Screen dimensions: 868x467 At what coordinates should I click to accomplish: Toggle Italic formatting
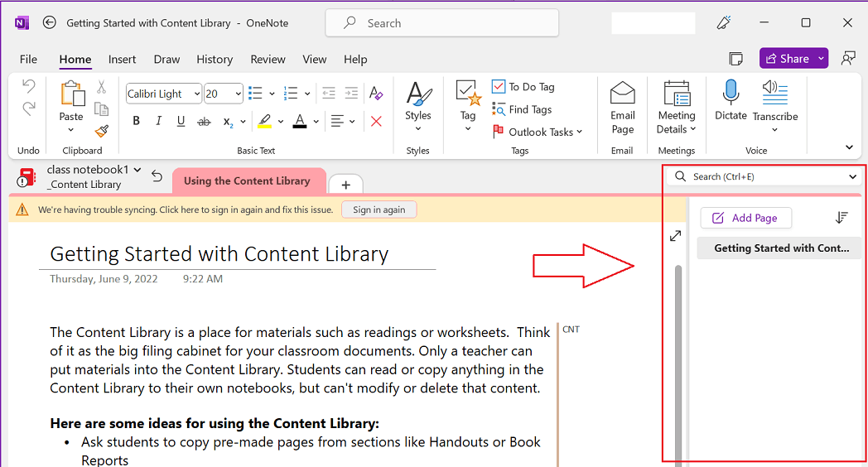tap(158, 121)
